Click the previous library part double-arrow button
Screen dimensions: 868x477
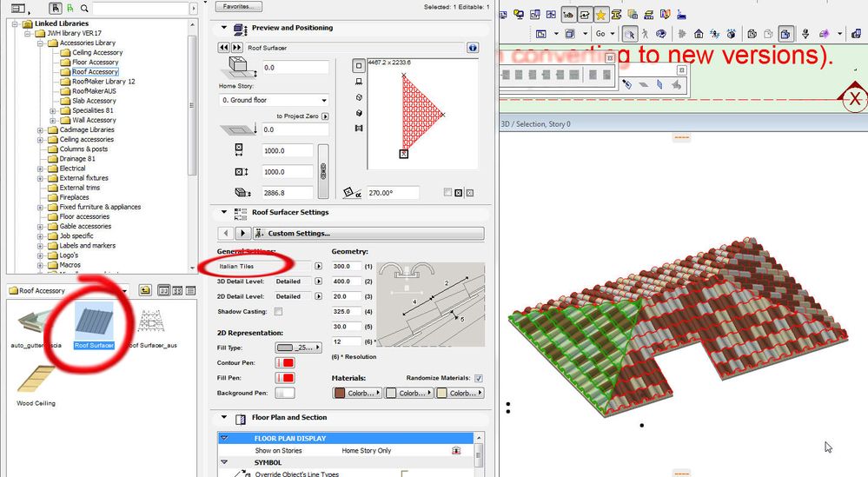tap(223, 48)
